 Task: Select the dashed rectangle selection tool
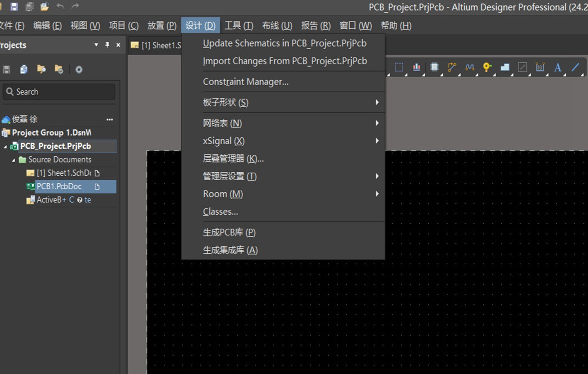pos(399,67)
